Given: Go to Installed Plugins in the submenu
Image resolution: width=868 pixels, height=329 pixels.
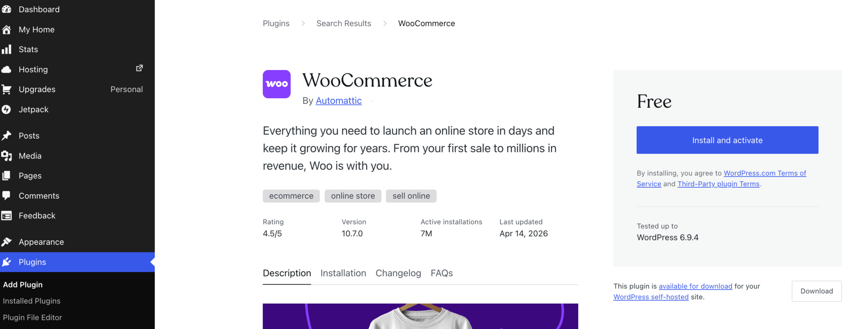Looking at the screenshot, I should click(x=32, y=301).
